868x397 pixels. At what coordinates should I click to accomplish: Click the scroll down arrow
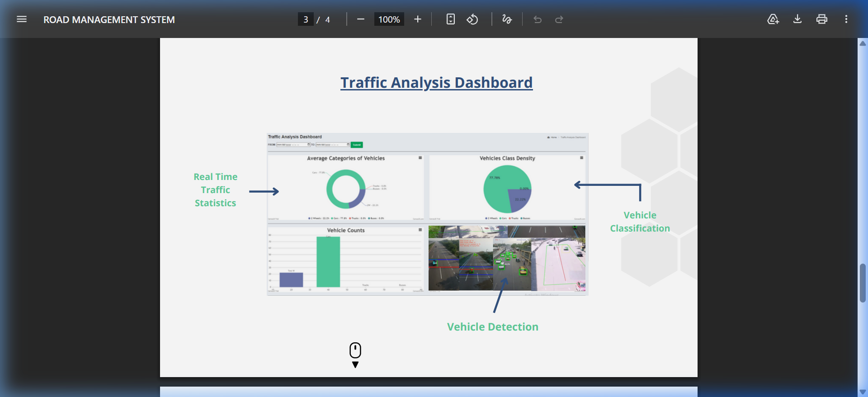coord(863,392)
